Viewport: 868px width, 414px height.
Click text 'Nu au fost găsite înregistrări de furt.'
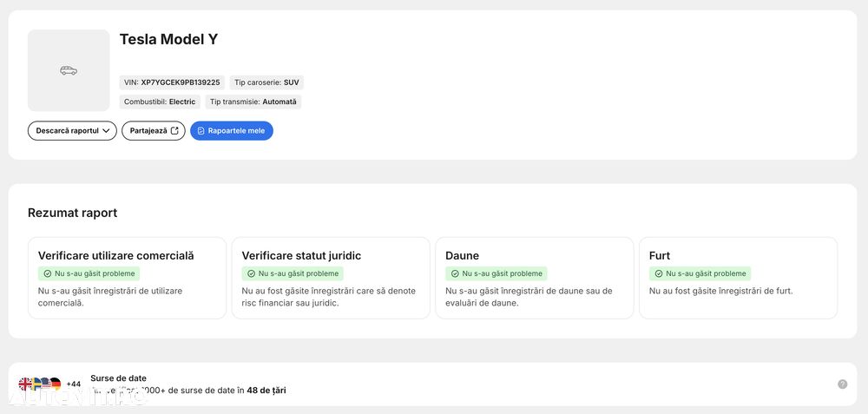[x=720, y=291]
